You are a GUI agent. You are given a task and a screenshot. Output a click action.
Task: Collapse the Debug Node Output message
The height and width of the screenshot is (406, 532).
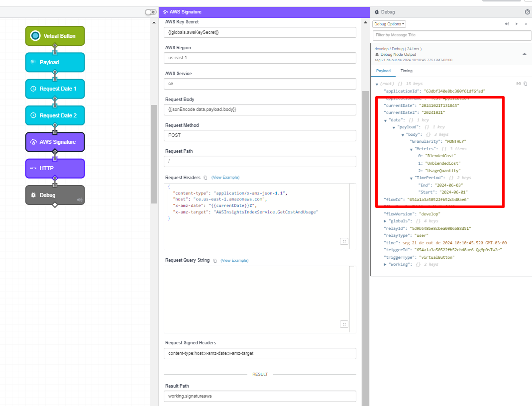pyautogui.click(x=524, y=54)
